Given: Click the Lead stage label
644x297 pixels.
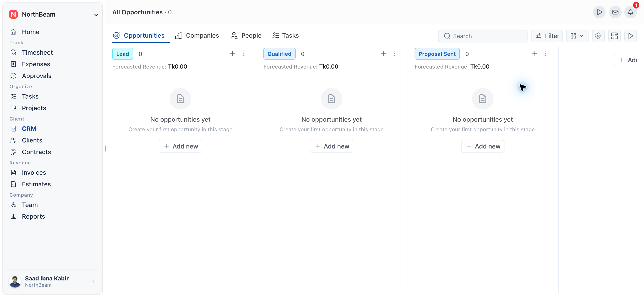Looking at the screenshot, I should 123,54.
